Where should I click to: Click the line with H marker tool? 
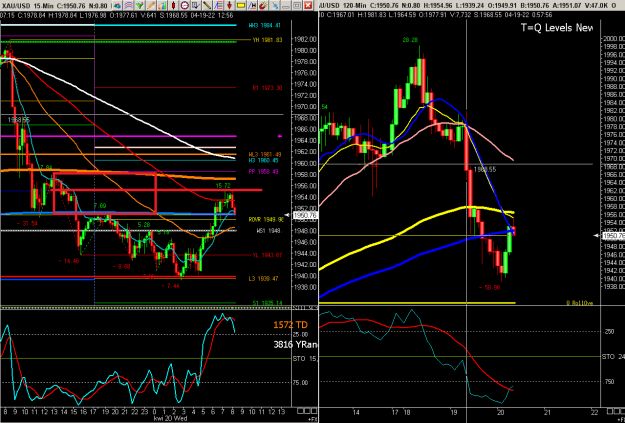point(252,6)
